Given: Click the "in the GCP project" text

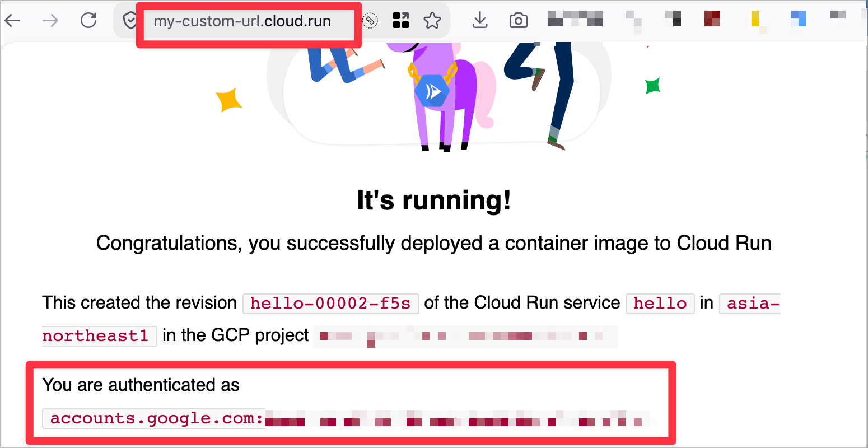Looking at the screenshot, I should click(x=235, y=335).
